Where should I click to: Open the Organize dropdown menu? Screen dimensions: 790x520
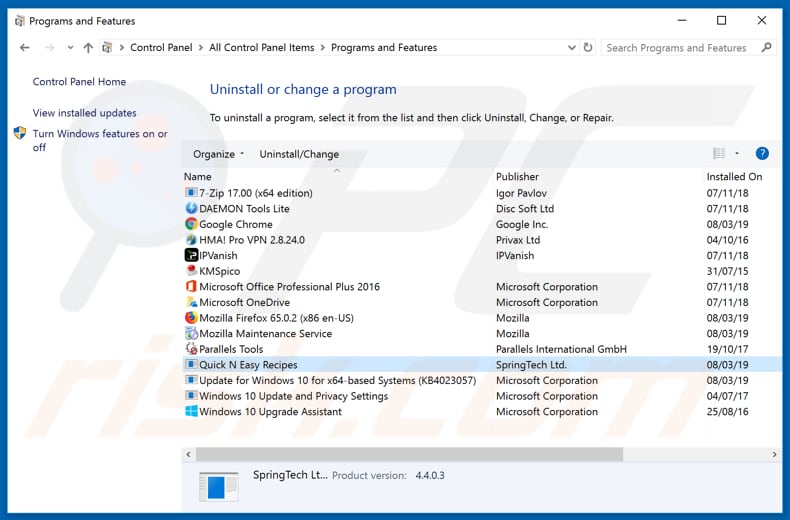pyautogui.click(x=218, y=154)
